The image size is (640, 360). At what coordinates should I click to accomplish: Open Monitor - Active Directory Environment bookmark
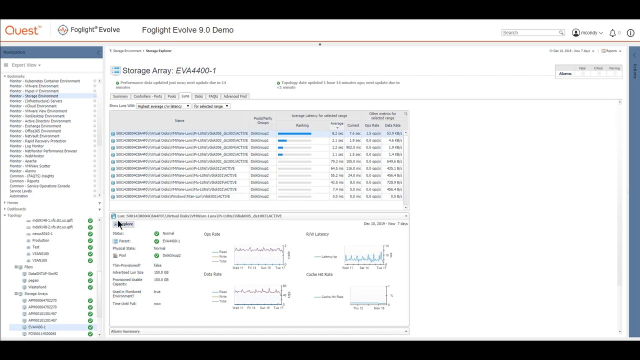pyautogui.click(x=40, y=121)
